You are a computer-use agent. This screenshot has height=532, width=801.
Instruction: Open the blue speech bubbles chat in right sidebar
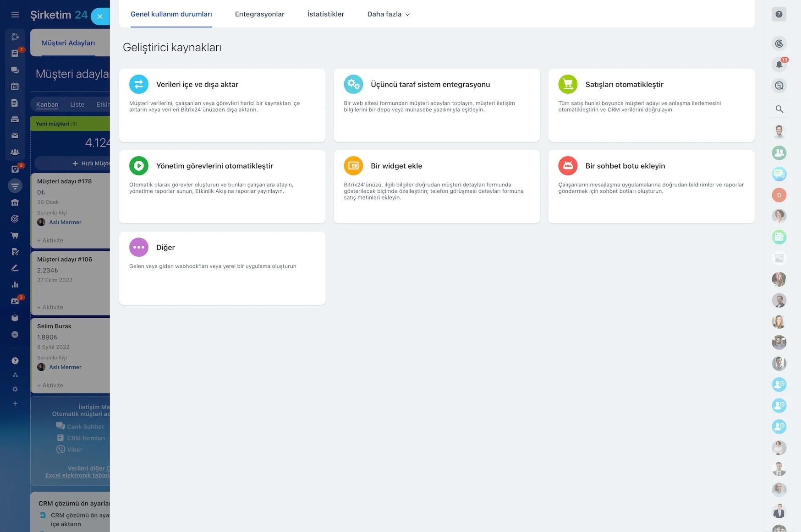[x=779, y=174]
